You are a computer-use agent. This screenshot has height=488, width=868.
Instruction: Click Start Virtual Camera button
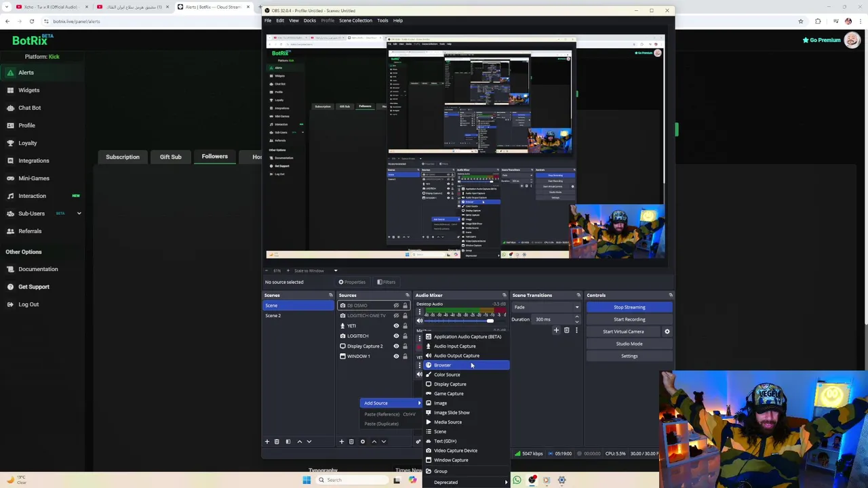pos(623,331)
